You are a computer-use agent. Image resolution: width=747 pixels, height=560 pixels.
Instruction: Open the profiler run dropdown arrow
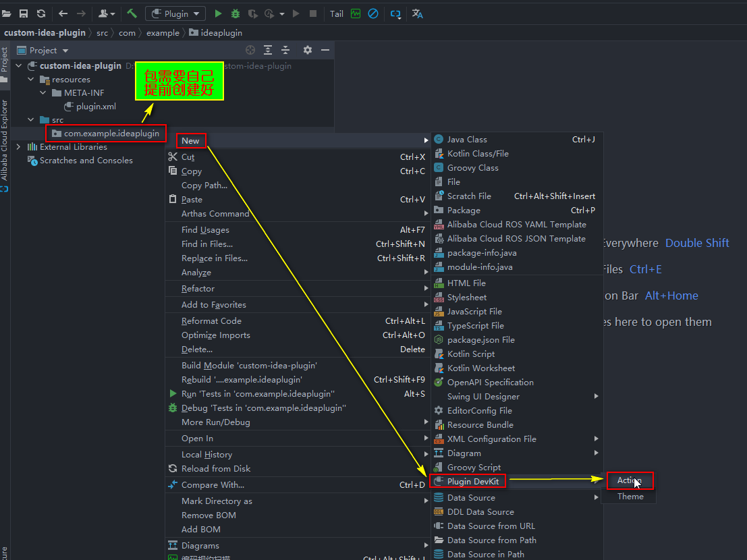coord(282,14)
